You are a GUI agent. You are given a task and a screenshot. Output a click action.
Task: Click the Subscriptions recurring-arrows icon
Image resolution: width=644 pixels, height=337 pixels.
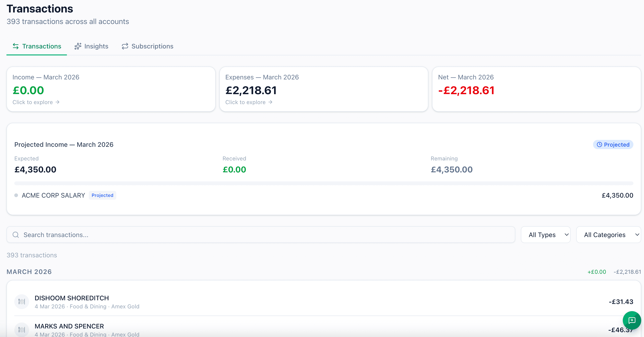click(125, 46)
